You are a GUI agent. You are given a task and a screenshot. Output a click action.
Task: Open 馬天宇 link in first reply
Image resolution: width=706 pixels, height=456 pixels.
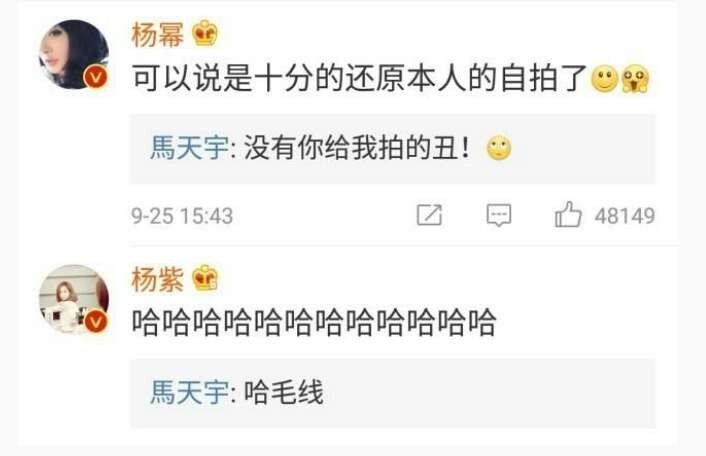[x=189, y=148]
